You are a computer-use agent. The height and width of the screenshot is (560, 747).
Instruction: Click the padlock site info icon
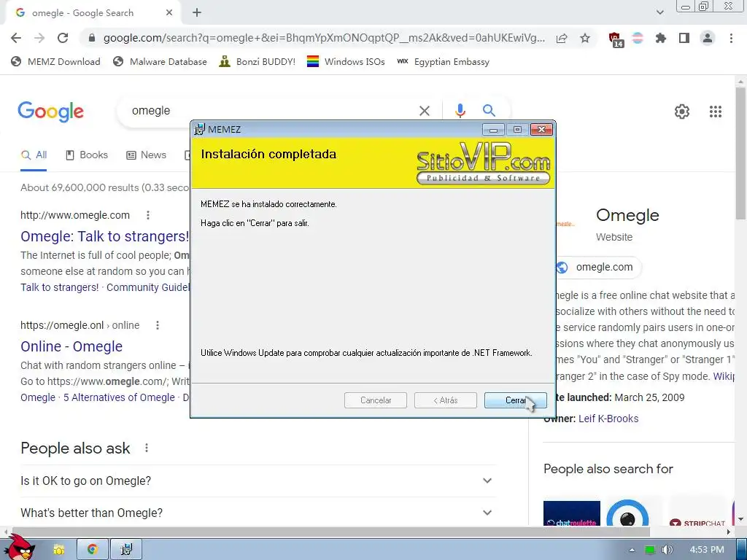tap(92, 38)
